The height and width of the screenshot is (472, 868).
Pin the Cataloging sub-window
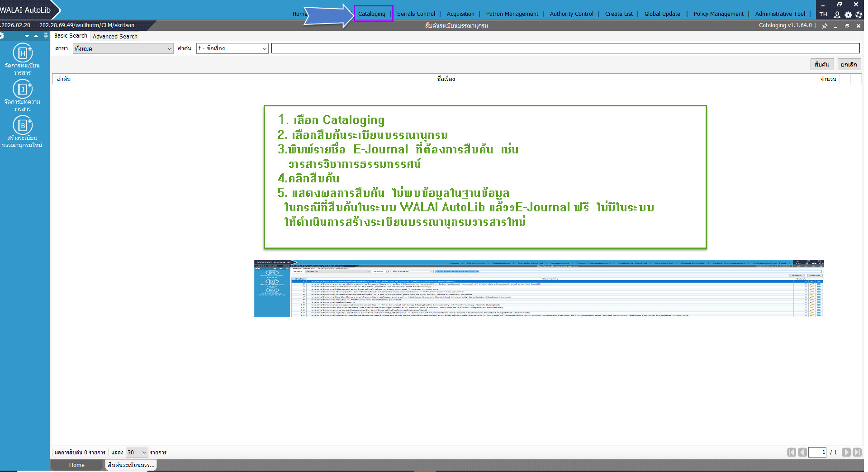[825, 26]
